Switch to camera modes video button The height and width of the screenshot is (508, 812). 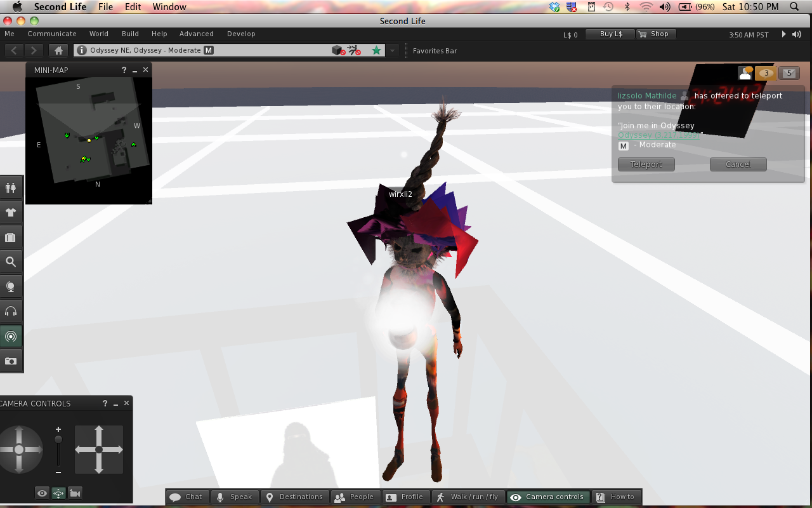(75, 493)
